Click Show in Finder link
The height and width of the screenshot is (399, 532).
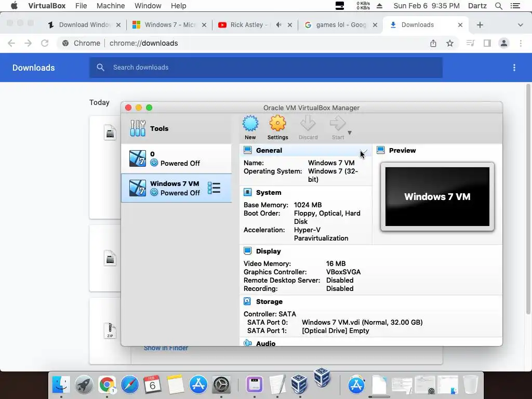click(166, 349)
